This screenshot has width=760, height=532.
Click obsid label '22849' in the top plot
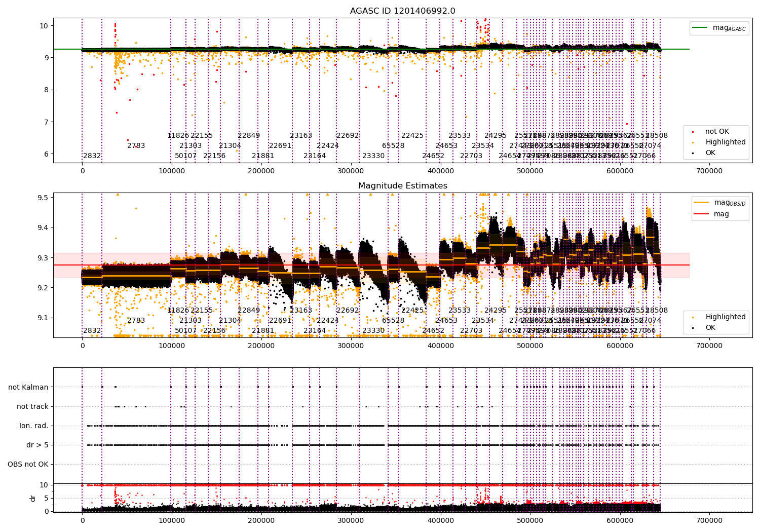(x=249, y=135)
